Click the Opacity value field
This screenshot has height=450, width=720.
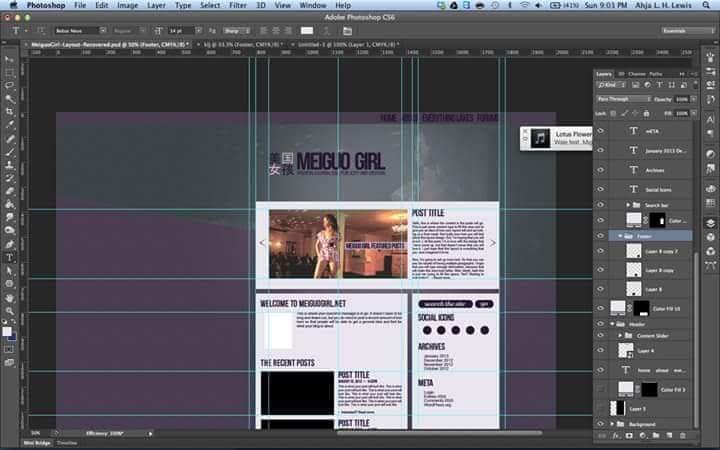click(682, 99)
